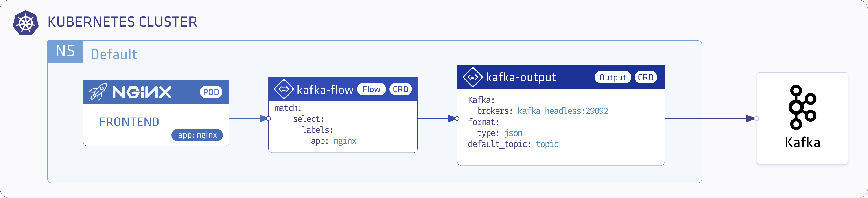The width and height of the screenshot is (868, 198).
Task: Click the kafka-headless:29092 brokers value
Action: tap(563, 111)
